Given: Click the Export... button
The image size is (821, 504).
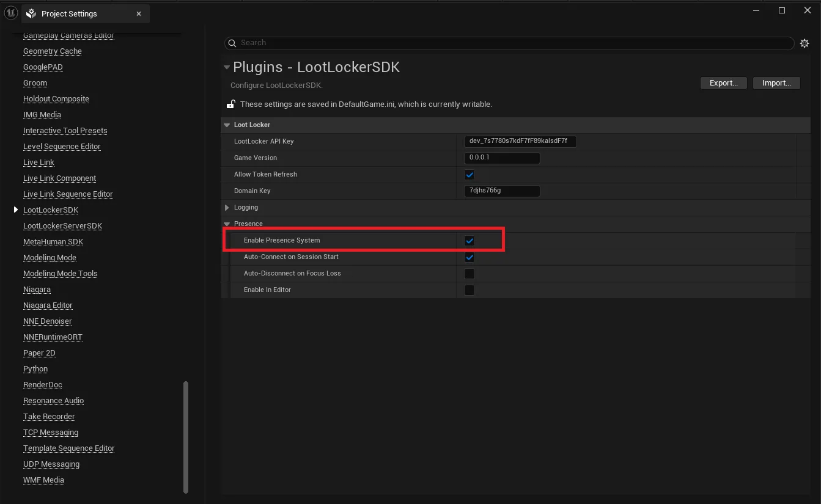Looking at the screenshot, I should coord(724,83).
